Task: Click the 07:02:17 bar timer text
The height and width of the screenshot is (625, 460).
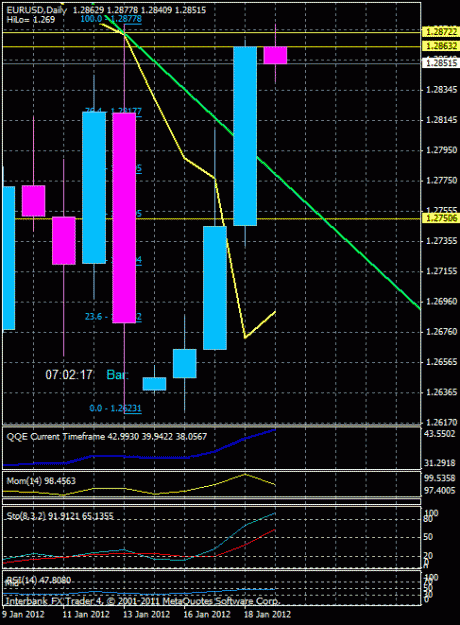Action: click(x=69, y=375)
